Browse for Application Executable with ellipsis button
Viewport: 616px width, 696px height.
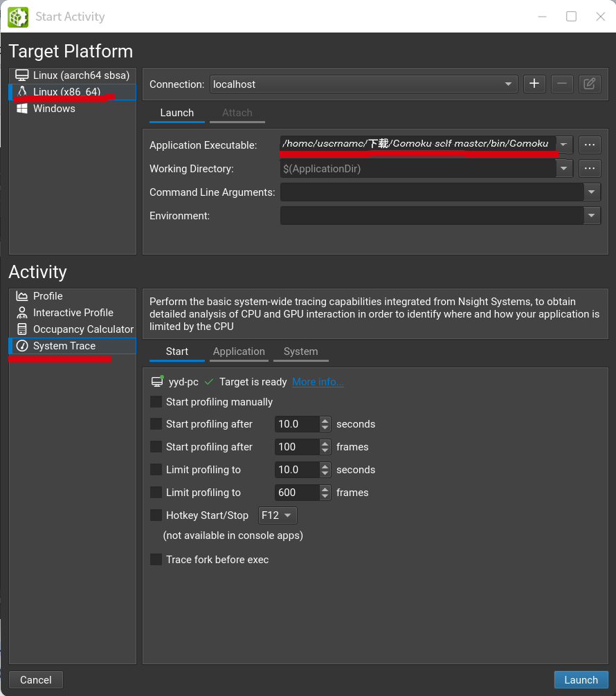tap(590, 145)
